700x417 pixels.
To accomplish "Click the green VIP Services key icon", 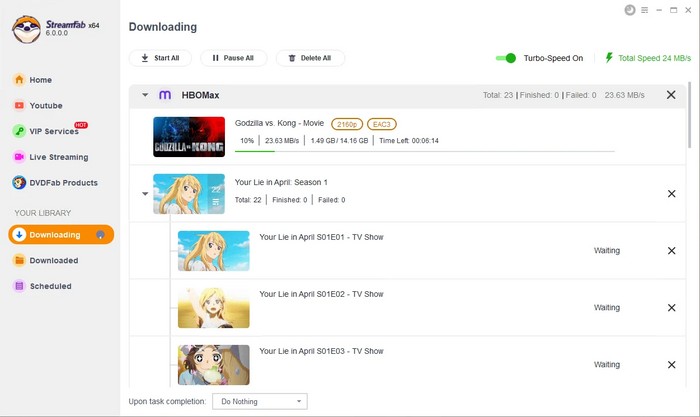I will point(19,131).
